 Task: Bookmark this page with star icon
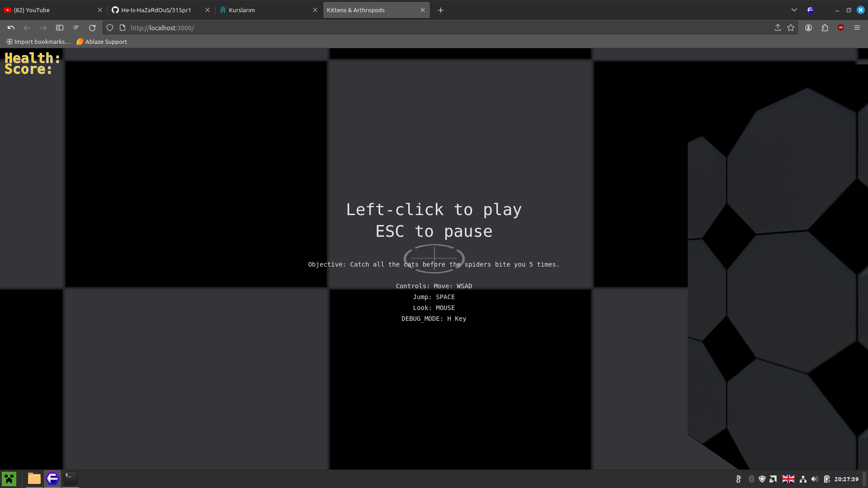click(791, 28)
